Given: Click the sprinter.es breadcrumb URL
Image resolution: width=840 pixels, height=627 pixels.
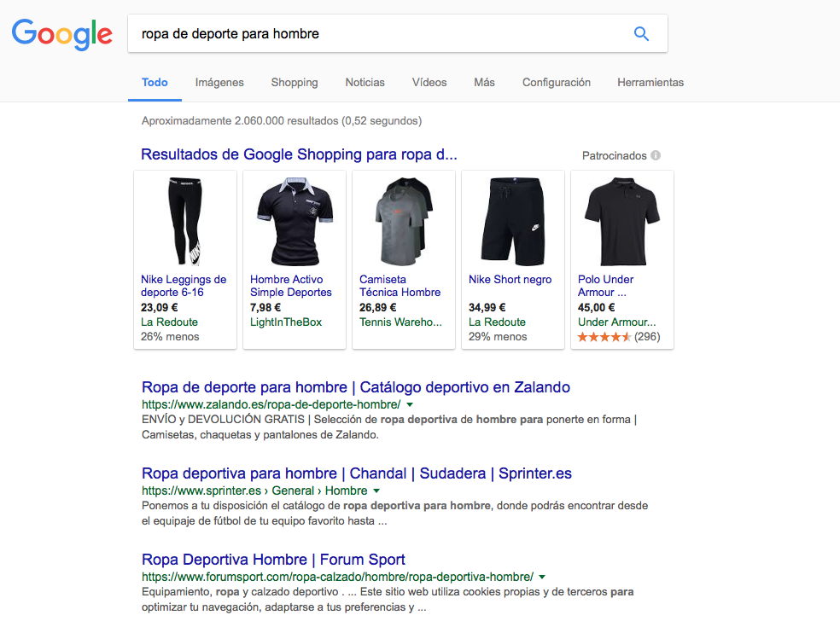Looking at the screenshot, I should [x=254, y=491].
